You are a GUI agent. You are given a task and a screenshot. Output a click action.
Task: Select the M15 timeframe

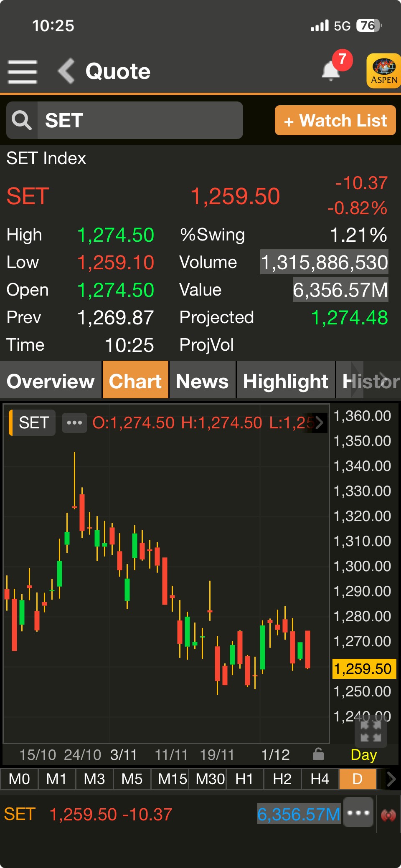coord(172,779)
